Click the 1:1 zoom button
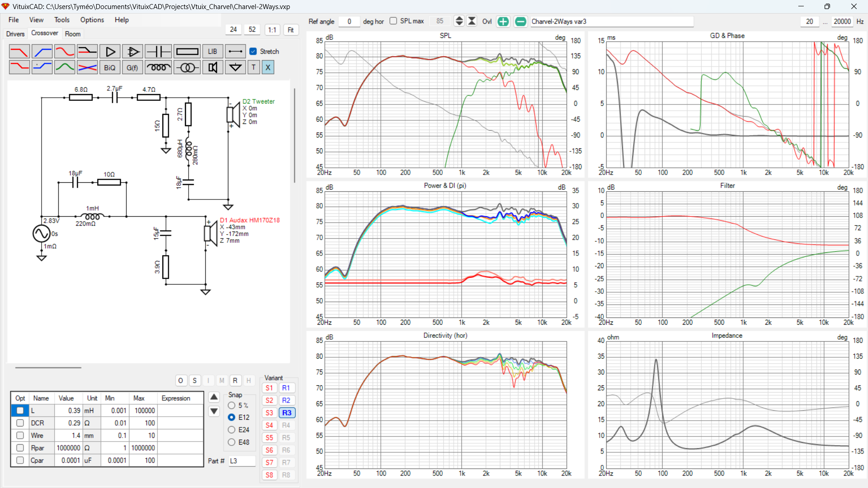This screenshot has width=868, height=488. point(272,30)
